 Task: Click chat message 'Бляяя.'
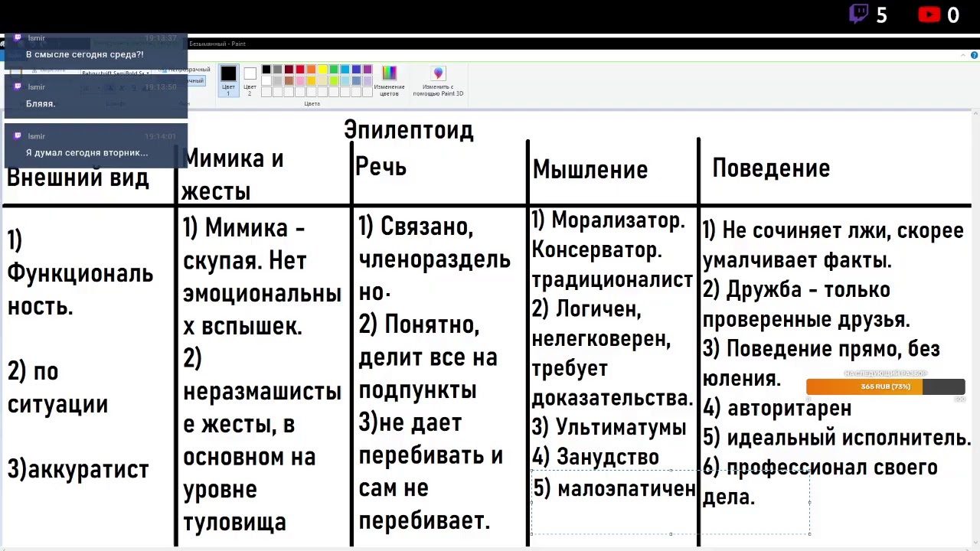click(x=41, y=103)
